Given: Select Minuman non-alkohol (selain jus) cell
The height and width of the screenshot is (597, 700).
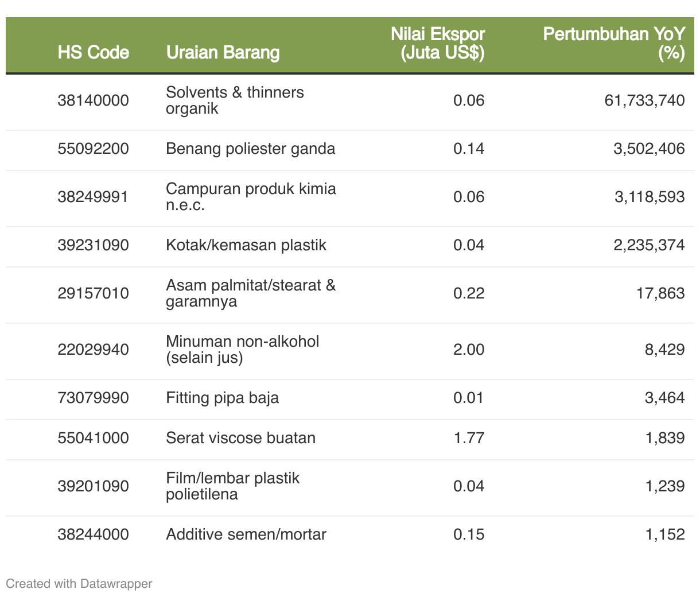Looking at the screenshot, I should (242, 350).
